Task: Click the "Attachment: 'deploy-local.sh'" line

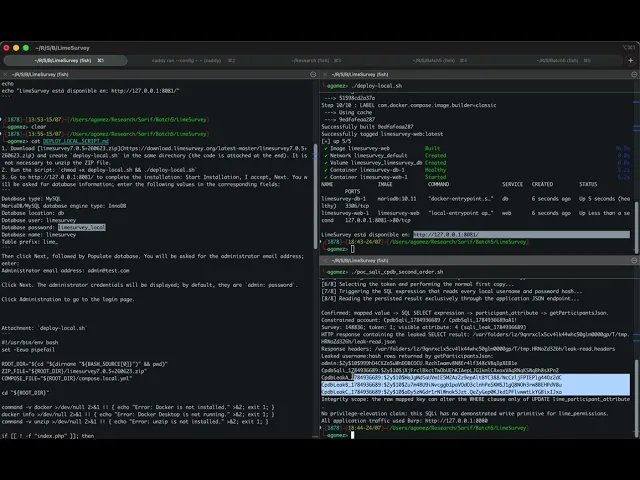Action: 44,328
